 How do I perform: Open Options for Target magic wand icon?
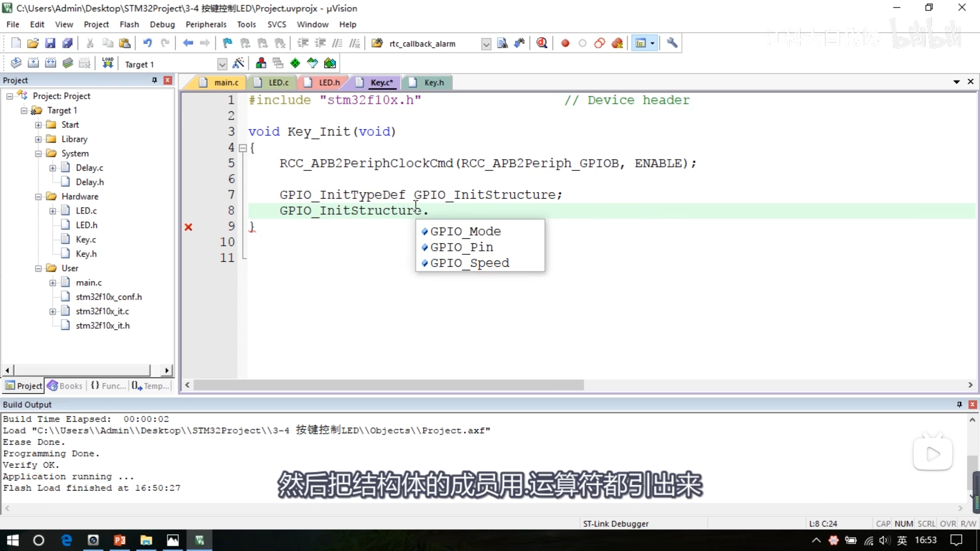(238, 63)
